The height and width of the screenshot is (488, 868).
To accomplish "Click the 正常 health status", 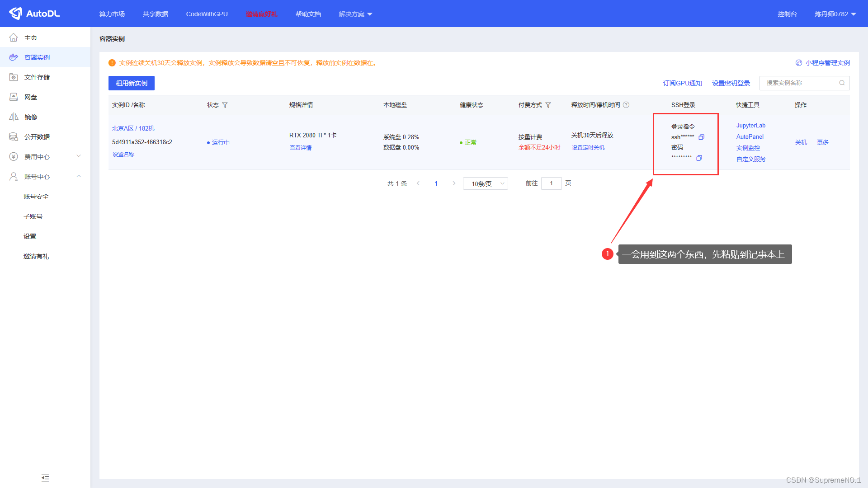I will point(471,142).
